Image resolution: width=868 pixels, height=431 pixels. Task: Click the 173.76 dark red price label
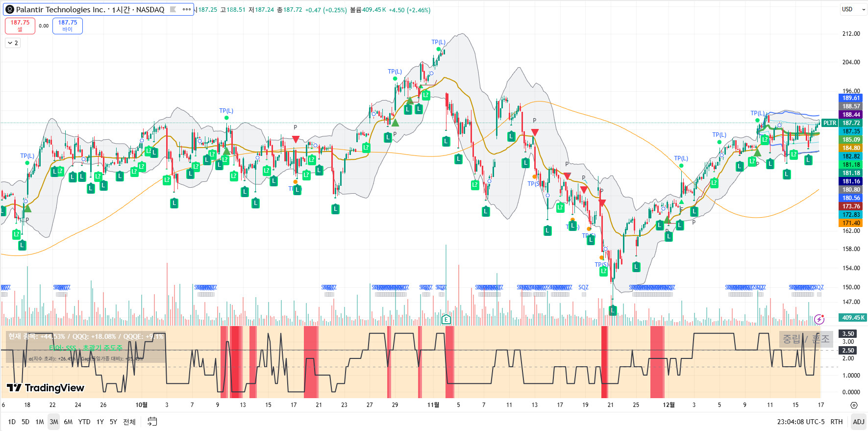pyautogui.click(x=851, y=206)
